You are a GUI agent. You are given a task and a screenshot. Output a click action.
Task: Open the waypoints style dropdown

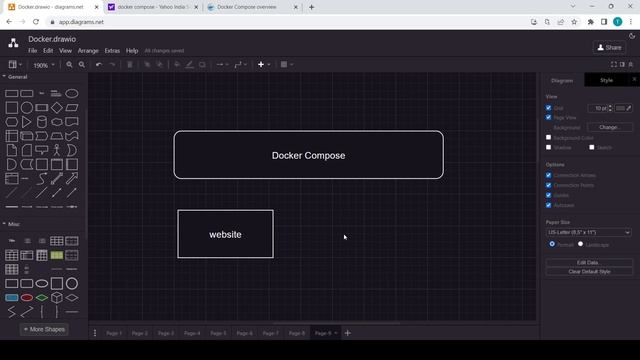coord(240,64)
